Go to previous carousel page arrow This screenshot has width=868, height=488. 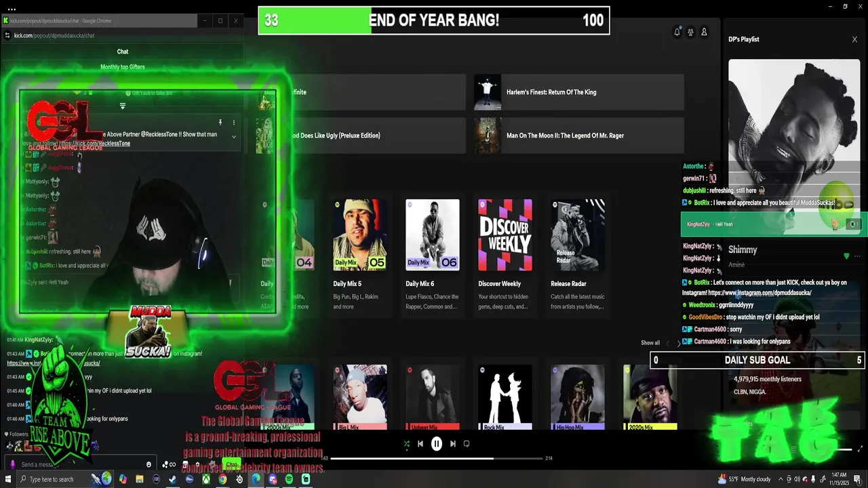point(667,344)
